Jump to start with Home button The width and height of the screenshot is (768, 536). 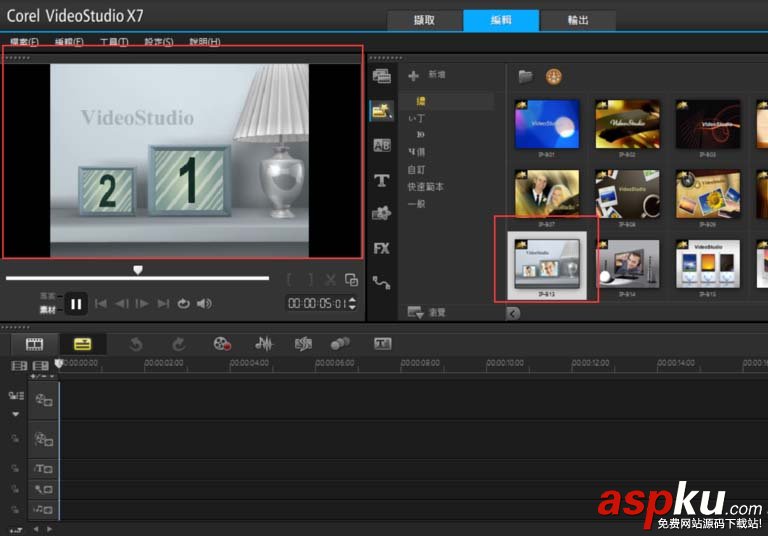[101, 304]
